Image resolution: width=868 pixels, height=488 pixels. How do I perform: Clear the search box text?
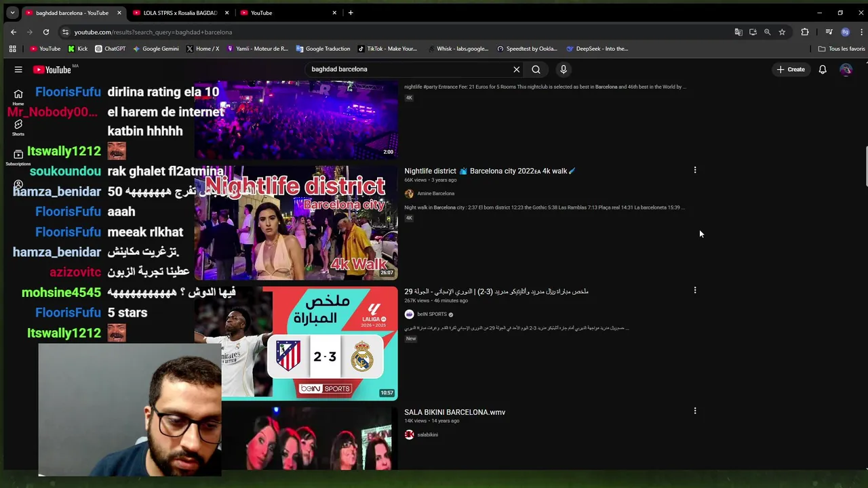click(516, 69)
